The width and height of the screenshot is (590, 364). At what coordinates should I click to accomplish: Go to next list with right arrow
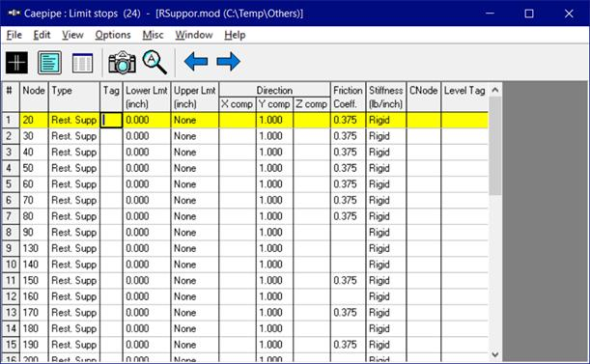pos(229,62)
